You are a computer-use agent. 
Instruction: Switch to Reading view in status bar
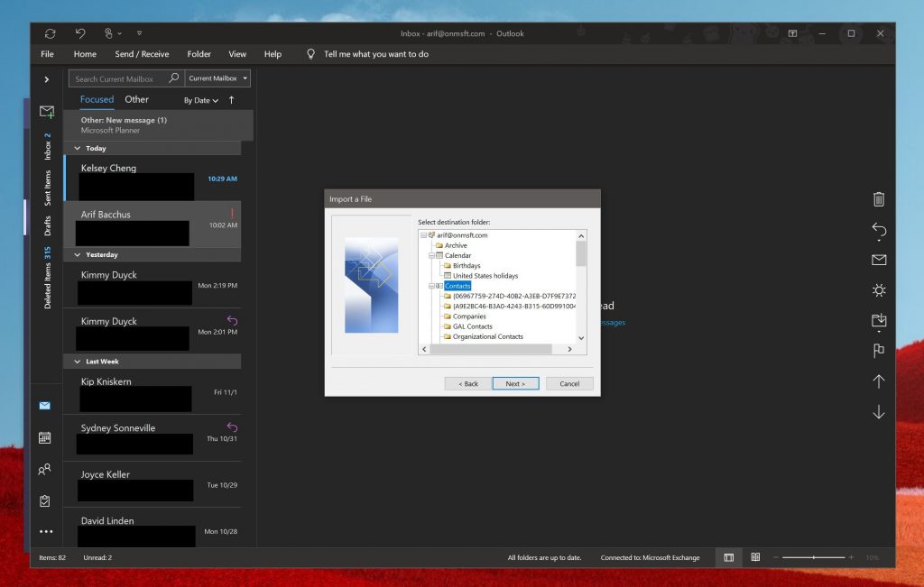(x=755, y=557)
